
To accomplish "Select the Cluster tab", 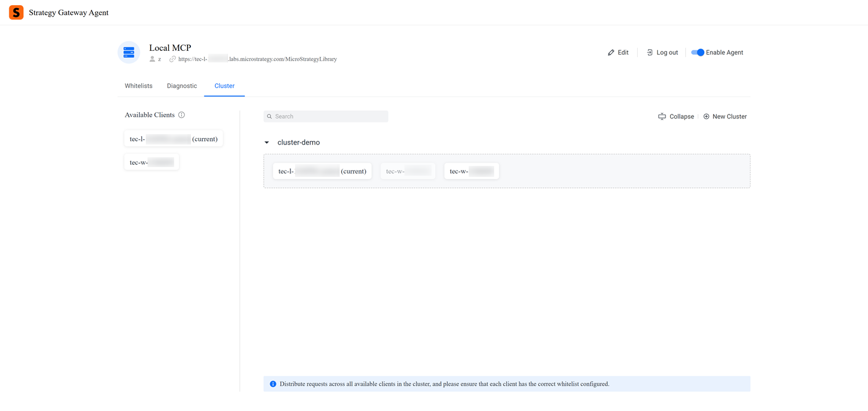I will coord(225,86).
